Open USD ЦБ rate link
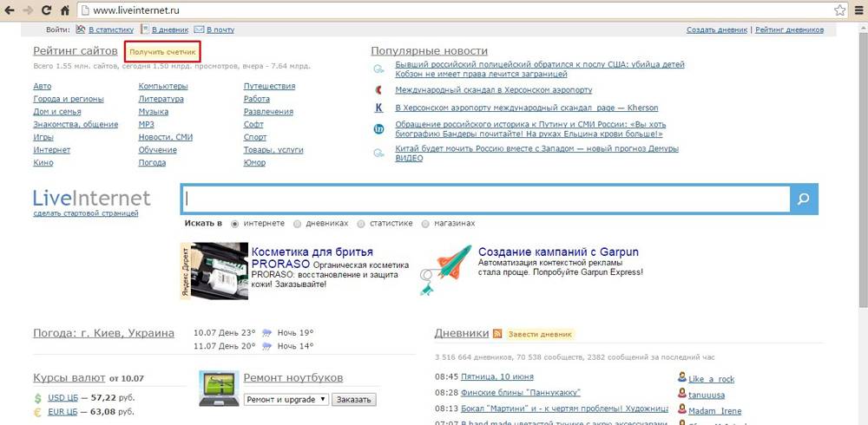 [x=62, y=397]
